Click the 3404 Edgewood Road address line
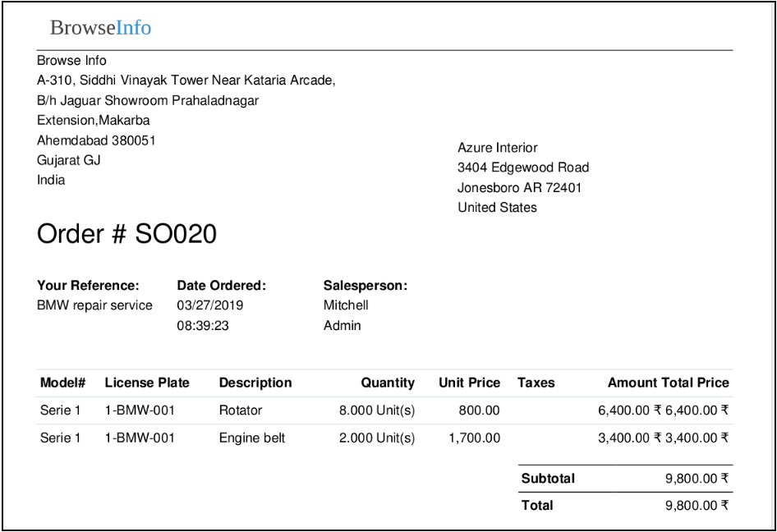This screenshot has width=777, height=532. click(522, 167)
